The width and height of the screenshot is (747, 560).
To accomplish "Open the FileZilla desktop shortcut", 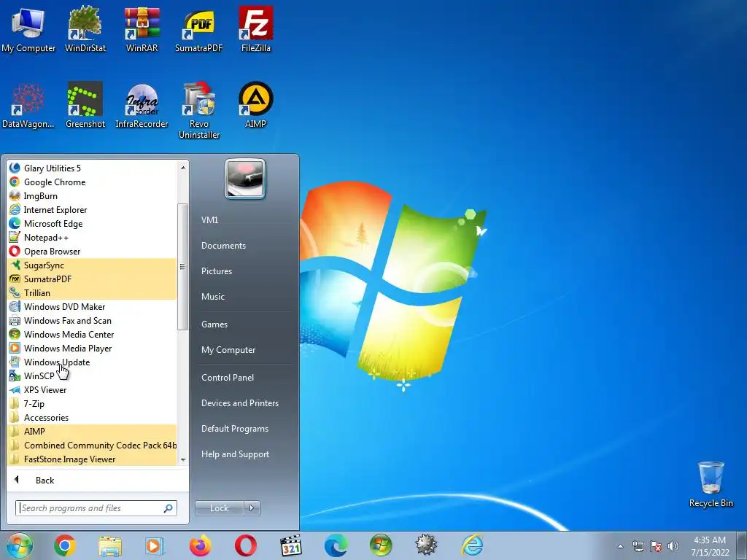I will 256,28.
